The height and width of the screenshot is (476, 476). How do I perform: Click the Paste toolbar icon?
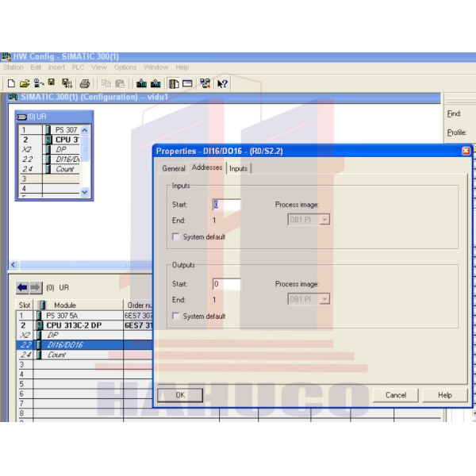(121, 83)
